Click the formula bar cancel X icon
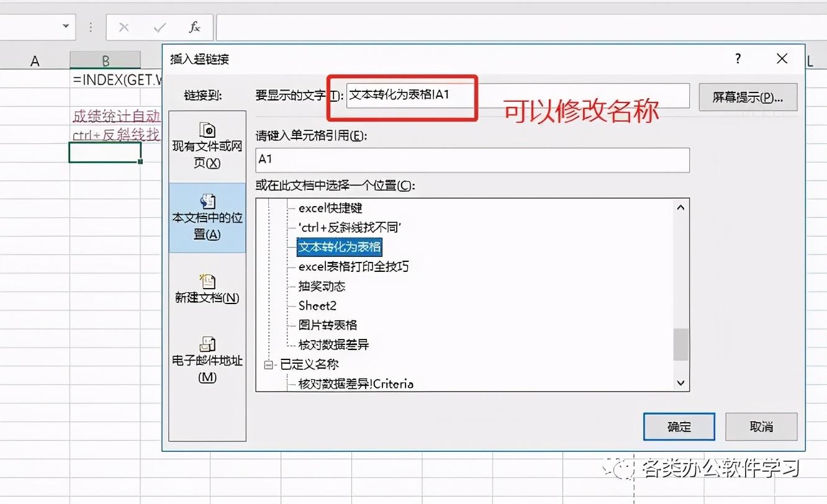827x504 pixels. [124, 27]
